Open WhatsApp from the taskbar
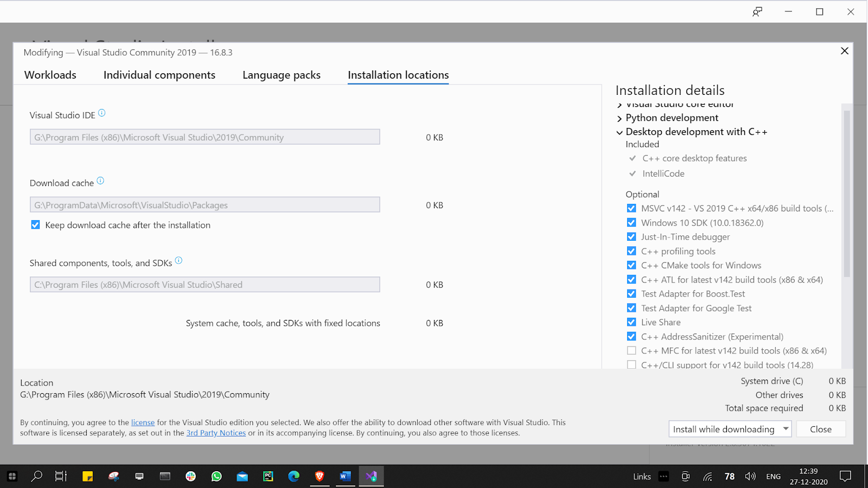 tap(216, 476)
